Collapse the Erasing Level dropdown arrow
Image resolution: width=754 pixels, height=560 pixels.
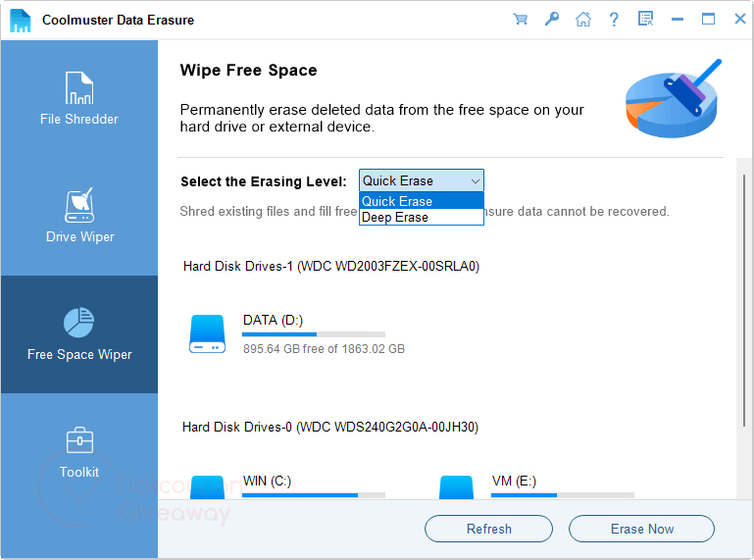[476, 180]
